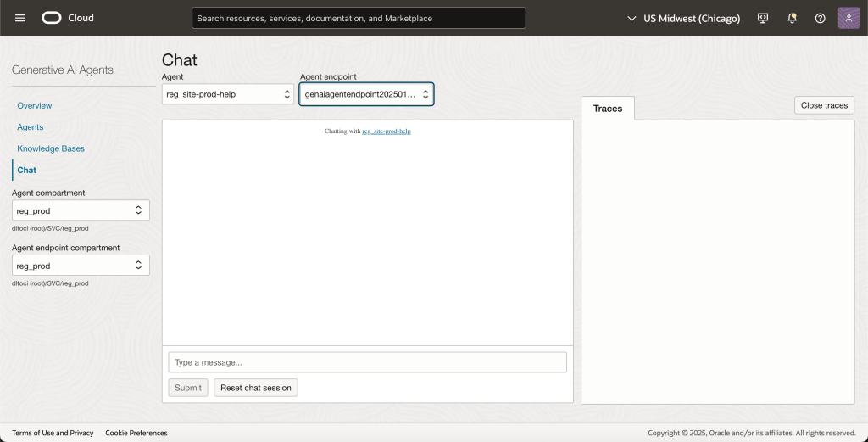Focus the top search resources bar
The height and width of the screenshot is (442, 868).
[359, 18]
